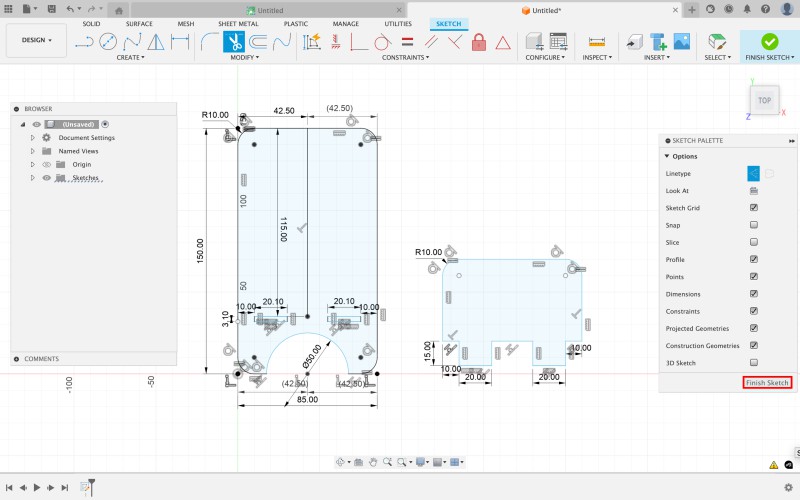The width and height of the screenshot is (800, 500).
Task: Jump to the timeline start
Action: 9,488
